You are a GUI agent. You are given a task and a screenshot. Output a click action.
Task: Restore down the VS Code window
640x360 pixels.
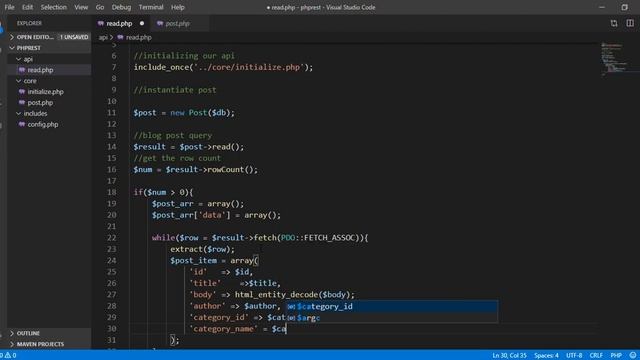coord(624,7)
